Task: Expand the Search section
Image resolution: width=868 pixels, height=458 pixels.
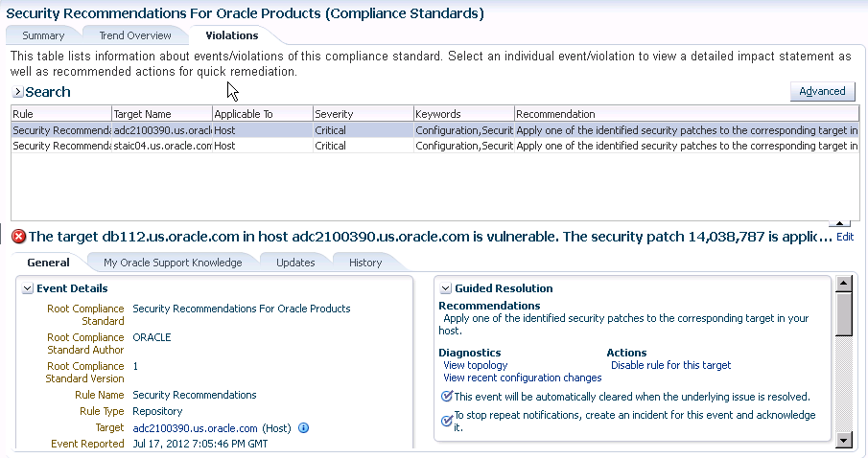Action: [17, 92]
